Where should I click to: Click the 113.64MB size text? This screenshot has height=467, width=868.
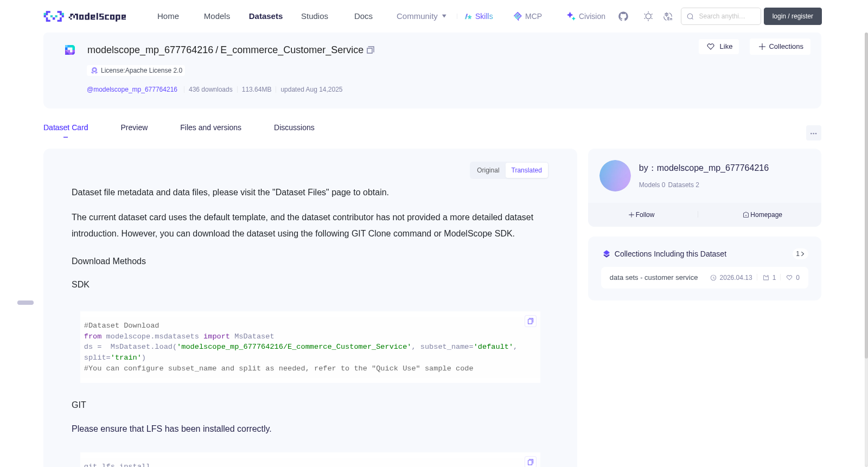coord(257,89)
